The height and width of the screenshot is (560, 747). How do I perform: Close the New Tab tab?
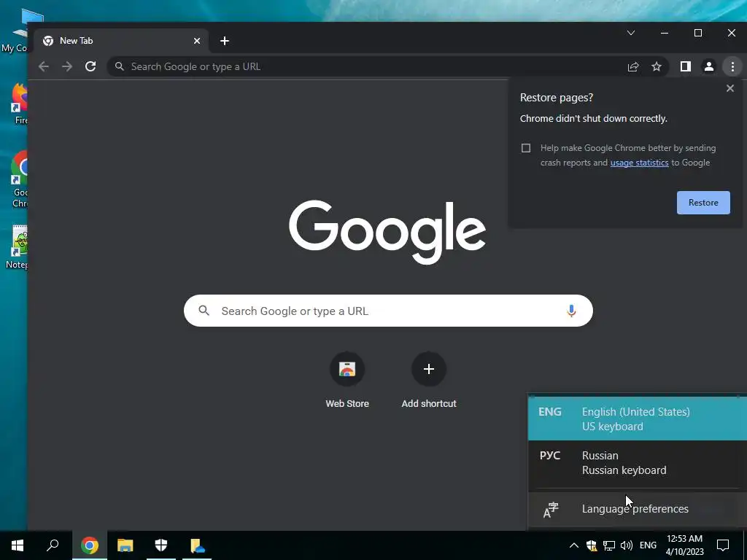pyautogui.click(x=197, y=41)
